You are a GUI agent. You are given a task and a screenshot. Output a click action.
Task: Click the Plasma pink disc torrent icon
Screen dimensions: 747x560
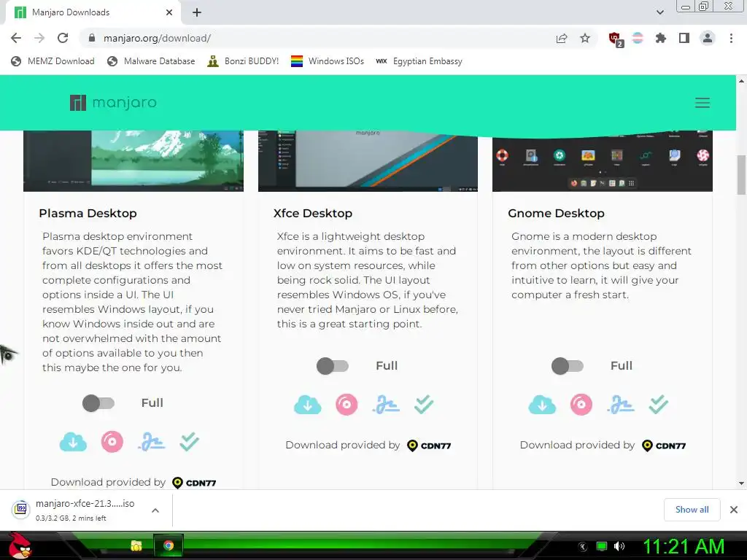[x=112, y=442]
